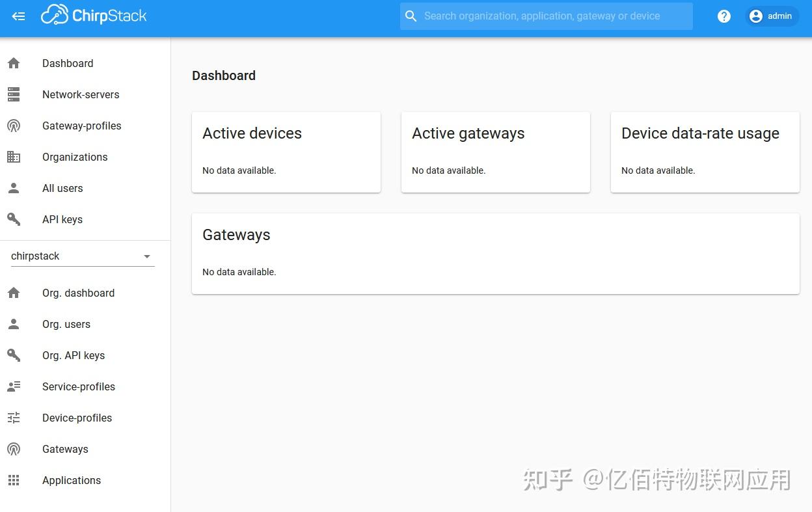Select Service-profiles in the sidebar
The width and height of the screenshot is (812, 512).
78,386
